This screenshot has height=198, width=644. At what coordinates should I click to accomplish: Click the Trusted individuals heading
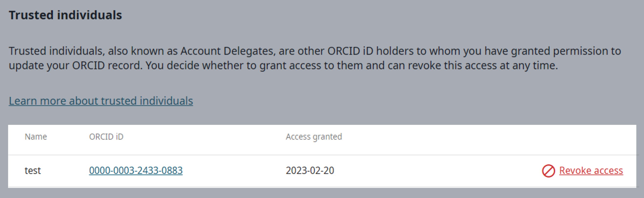click(65, 15)
